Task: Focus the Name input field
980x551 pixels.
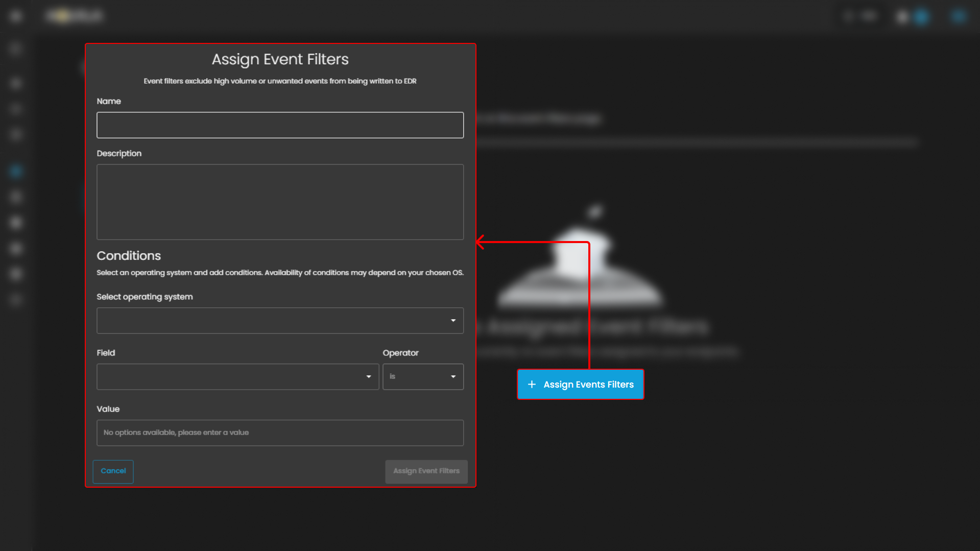Action: coord(280,125)
